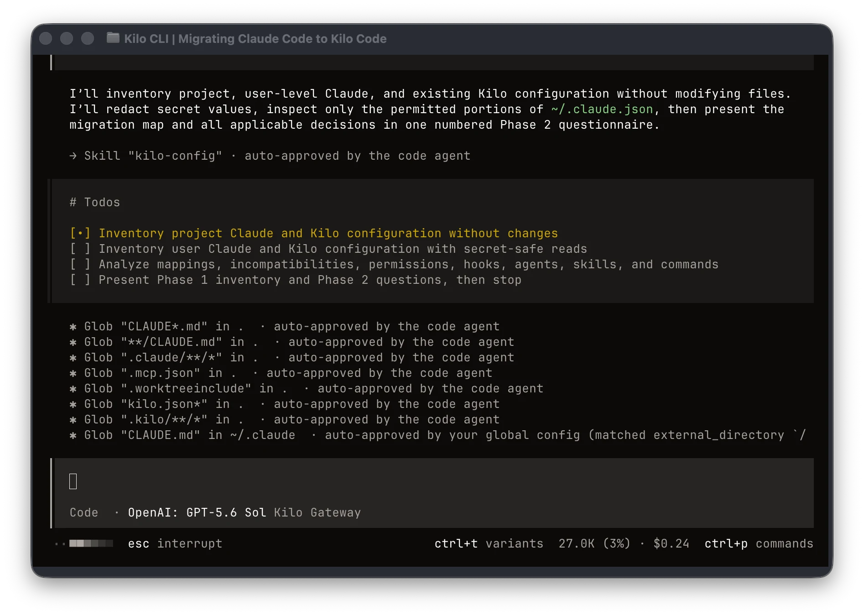Image resolution: width=864 pixels, height=616 pixels.
Task: Click 'auto-approved by your global config' text
Action: pyautogui.click(x=453, y=435)
